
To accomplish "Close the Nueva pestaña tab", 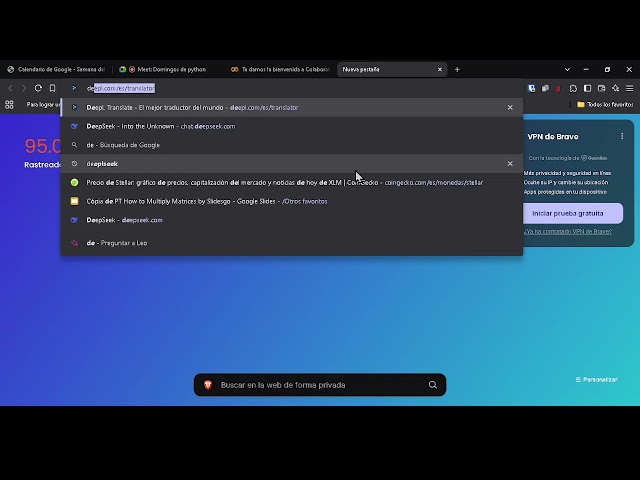I will click(x=440, y=69).
